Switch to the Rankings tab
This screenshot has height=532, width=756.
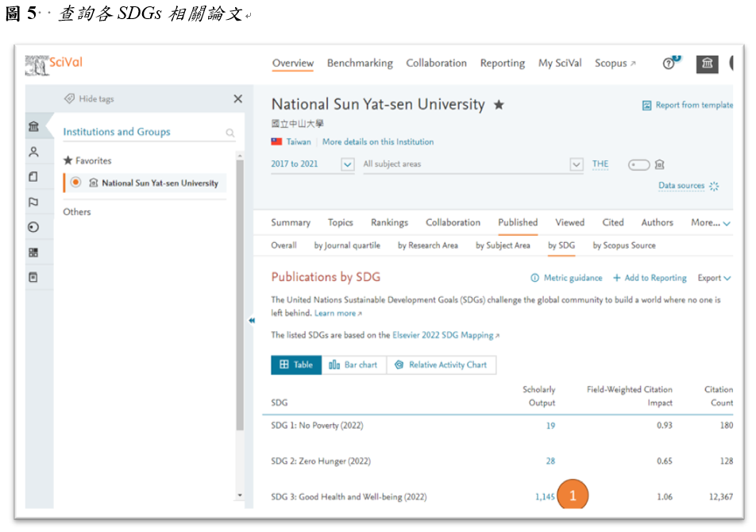click(x=389, y=222)
